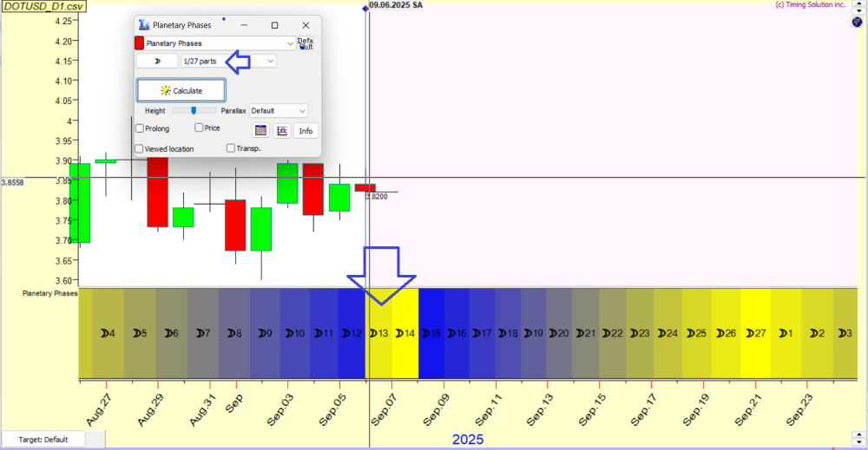
Task: Click the red color swatch
Action: 139,42
